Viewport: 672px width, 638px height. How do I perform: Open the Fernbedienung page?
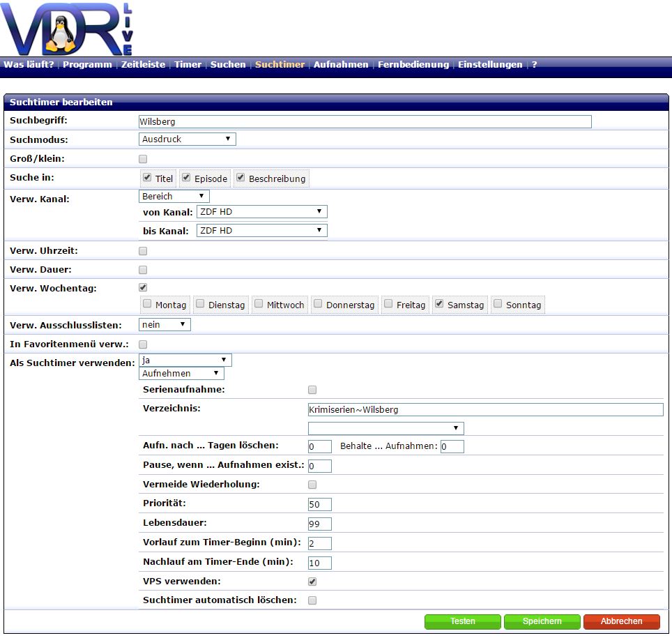413,64
